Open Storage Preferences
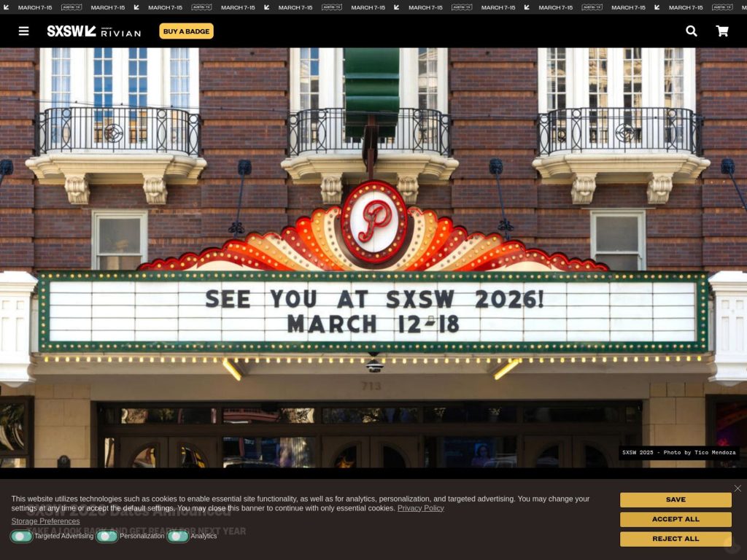 coord(44,521)
